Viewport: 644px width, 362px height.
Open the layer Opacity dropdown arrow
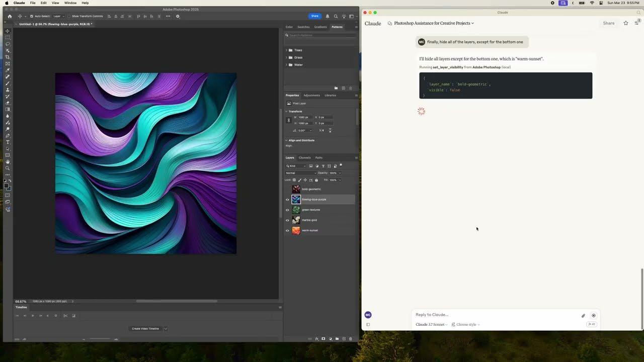click(340, 173)
